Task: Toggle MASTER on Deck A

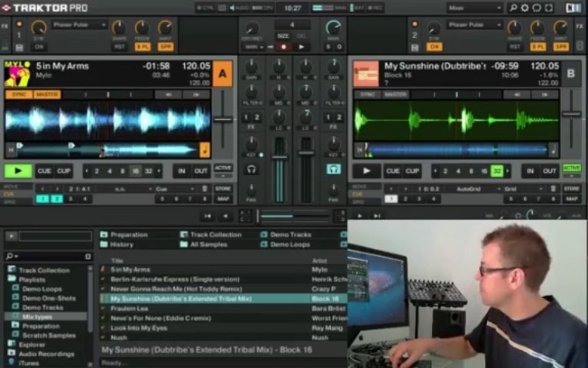Action: (47, 95)
